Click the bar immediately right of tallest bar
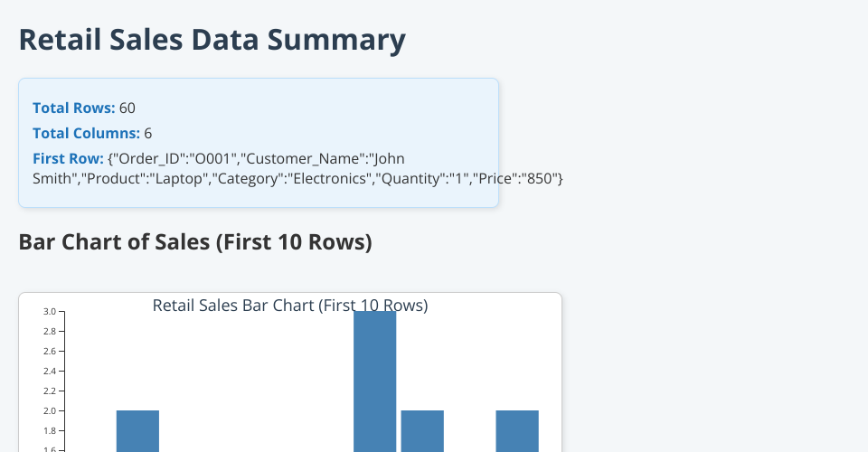This screenshot has height=452, width=868. pyautogui.click(x=422, y=430)
